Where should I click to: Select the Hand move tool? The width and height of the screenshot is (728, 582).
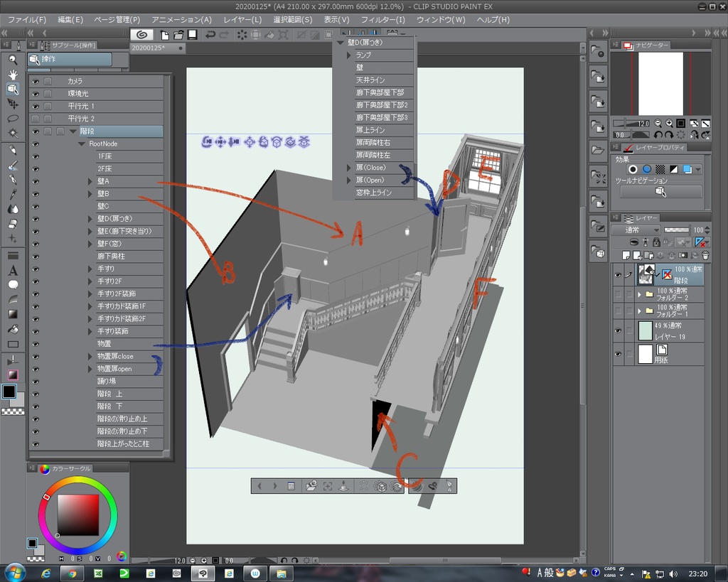click(13, 75)
